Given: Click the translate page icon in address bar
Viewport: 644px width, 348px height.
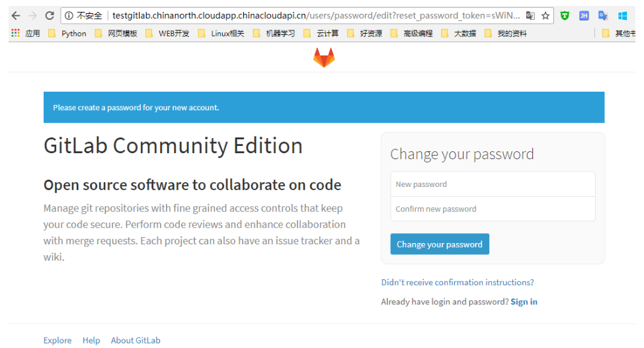Looking at the screenshot, I should (530, 16).
